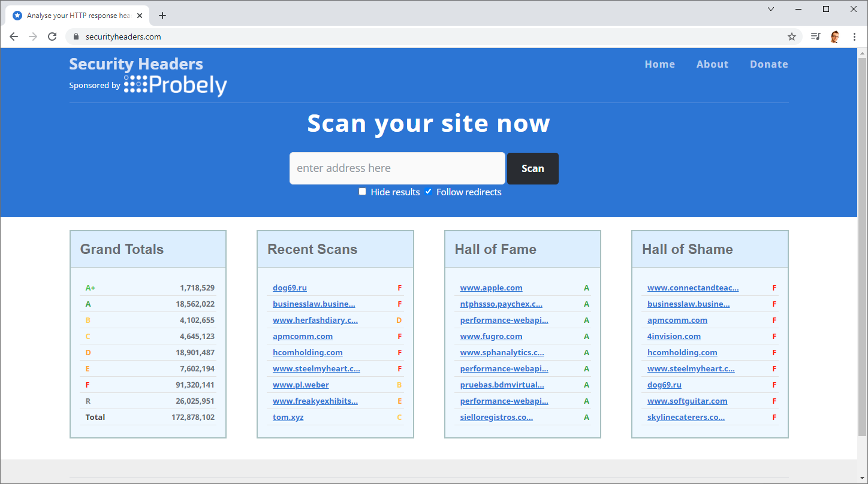Enable the Hide results checkbox

click(x=362, y=192)
